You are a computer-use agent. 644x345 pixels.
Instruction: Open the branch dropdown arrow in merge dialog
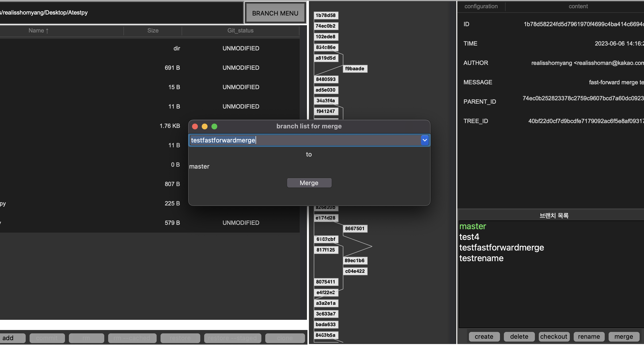425,140
